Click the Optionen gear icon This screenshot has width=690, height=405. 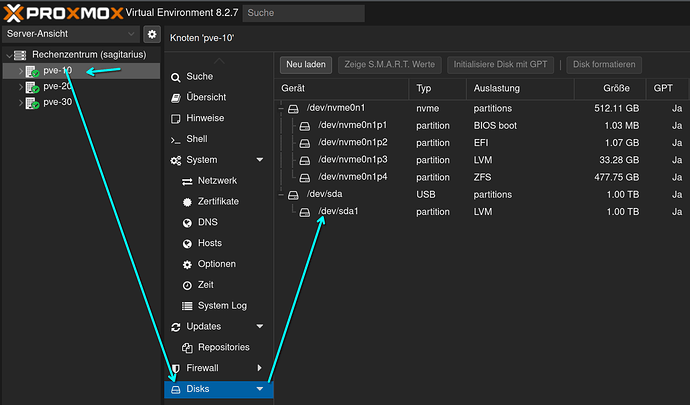187,264
